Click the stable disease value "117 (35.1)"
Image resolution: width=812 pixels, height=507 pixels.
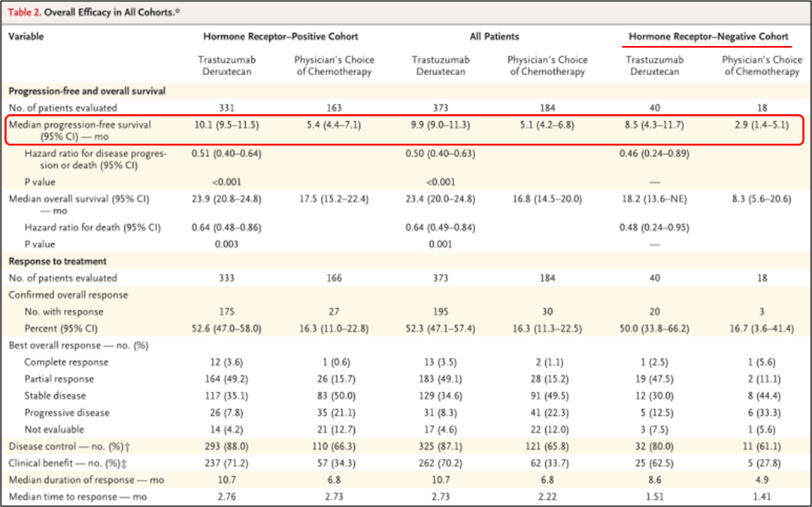tap(226, 396)
